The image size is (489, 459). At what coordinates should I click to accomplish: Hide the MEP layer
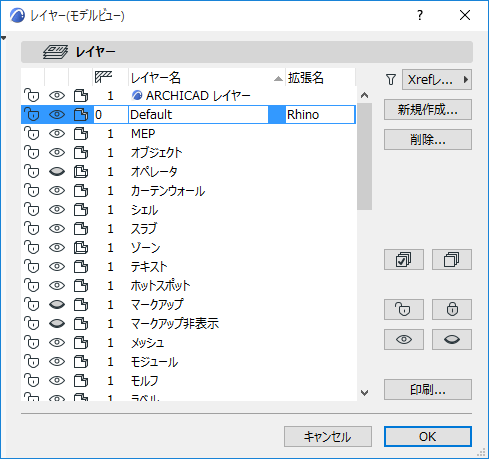click(x=57, y=134)
